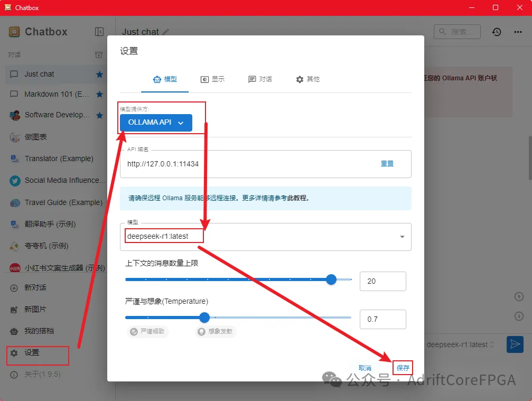
Task: Click 取消 to cancel settings
Action: coord(365,368)
